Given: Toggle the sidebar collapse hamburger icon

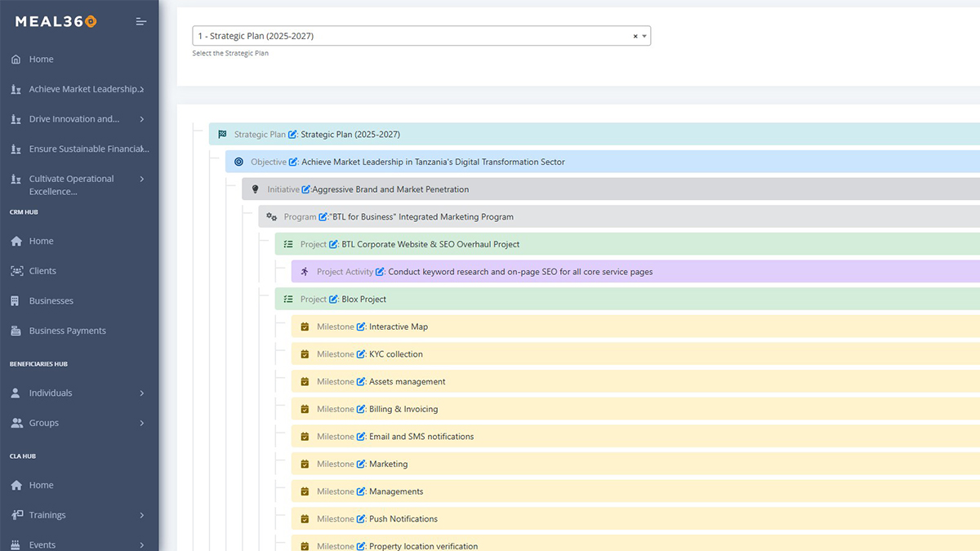Looking at the screenshot, I should point(141,22).
